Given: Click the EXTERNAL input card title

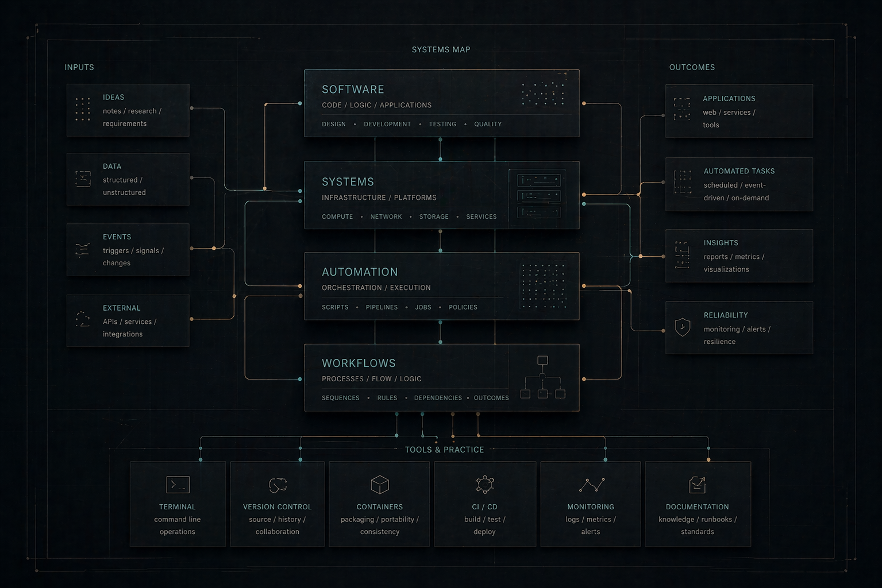Looking at the screenshot, I should [121, 308].
